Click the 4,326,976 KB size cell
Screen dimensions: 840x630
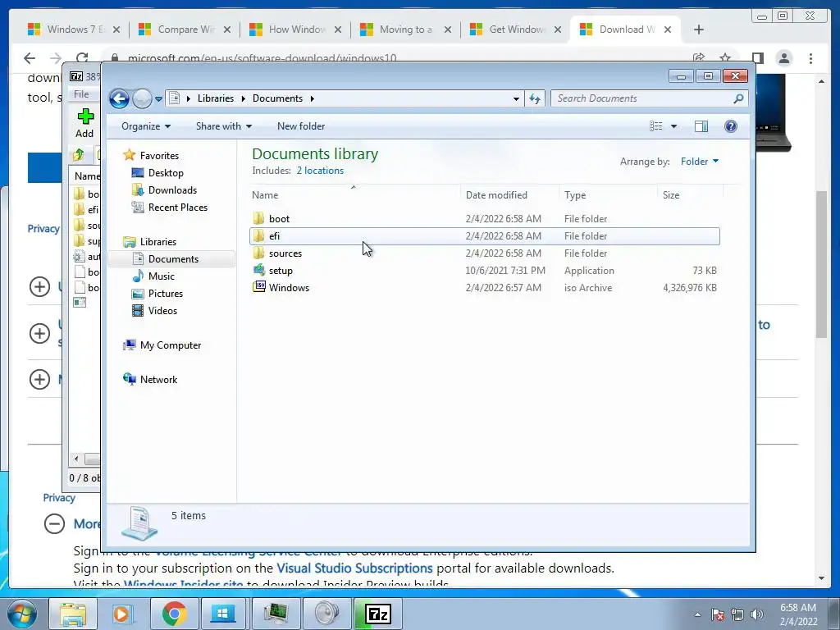click(x=689, y=288)
